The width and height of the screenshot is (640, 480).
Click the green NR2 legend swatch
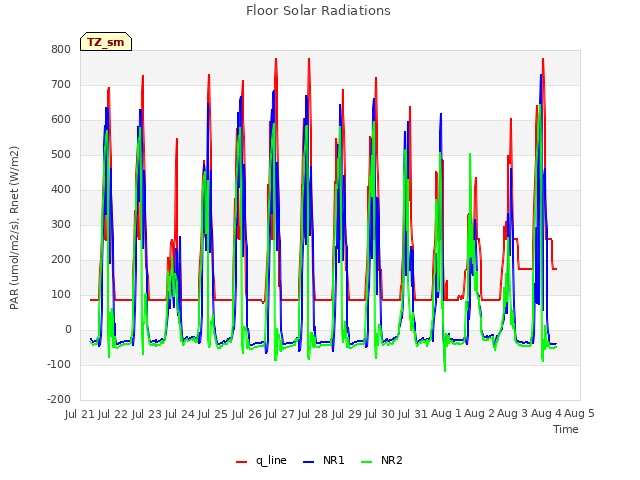[x=367, y=462]
